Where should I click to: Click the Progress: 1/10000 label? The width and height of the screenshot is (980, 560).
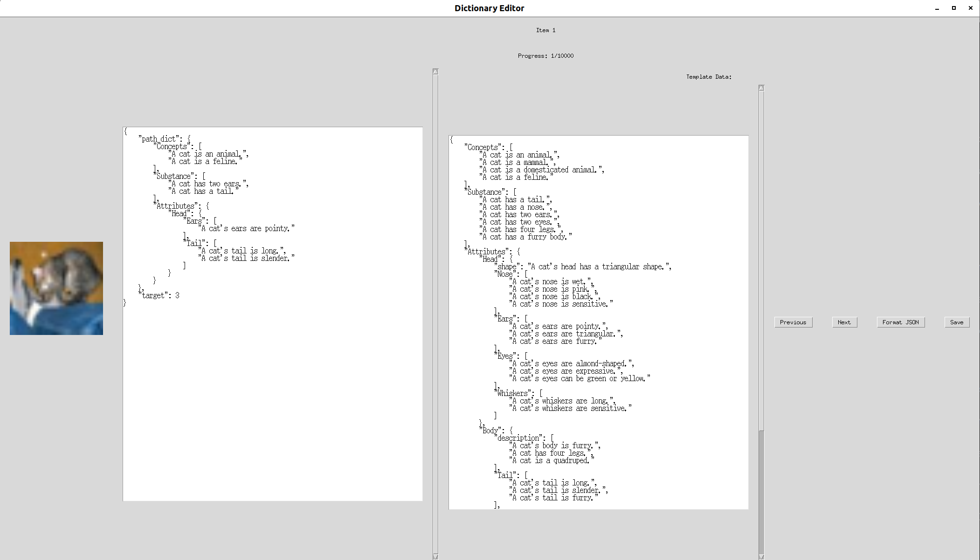(x=545, y=56)
